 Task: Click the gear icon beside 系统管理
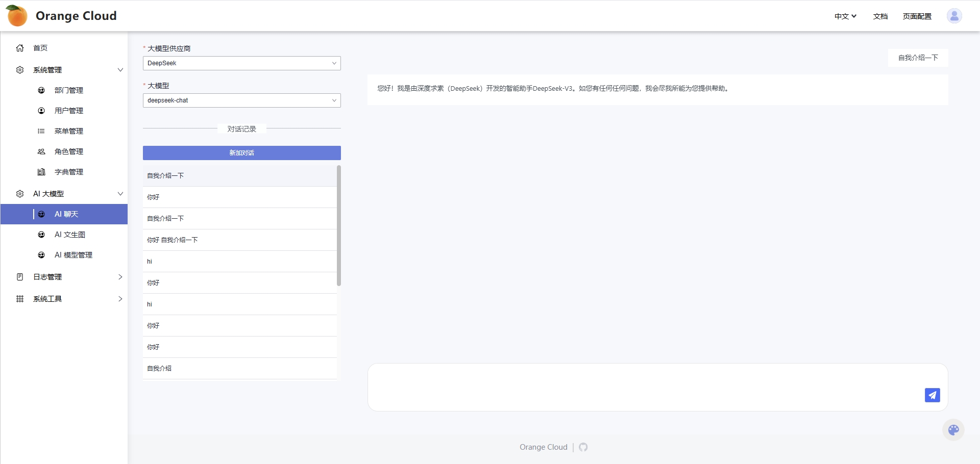[x=20, y=70]
